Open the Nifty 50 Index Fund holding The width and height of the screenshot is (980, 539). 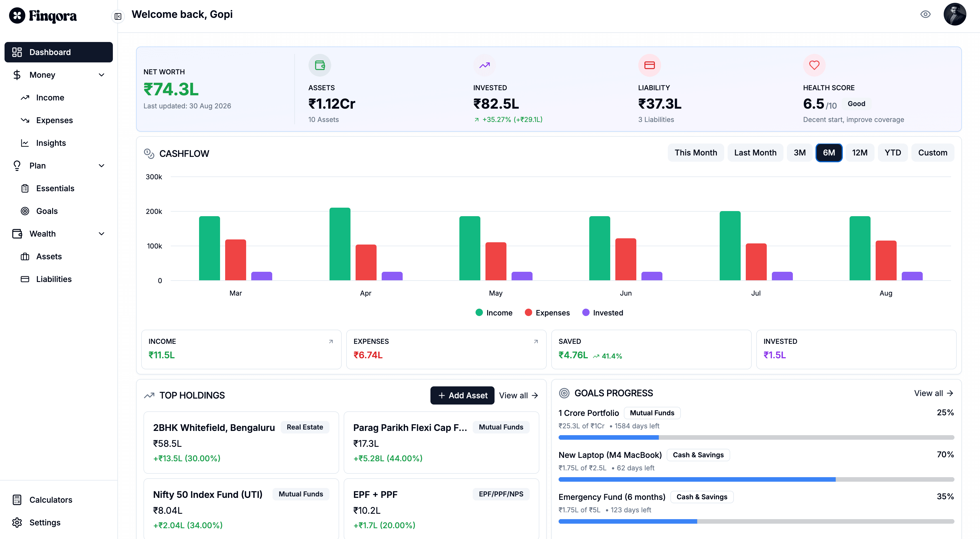(241, 509)
